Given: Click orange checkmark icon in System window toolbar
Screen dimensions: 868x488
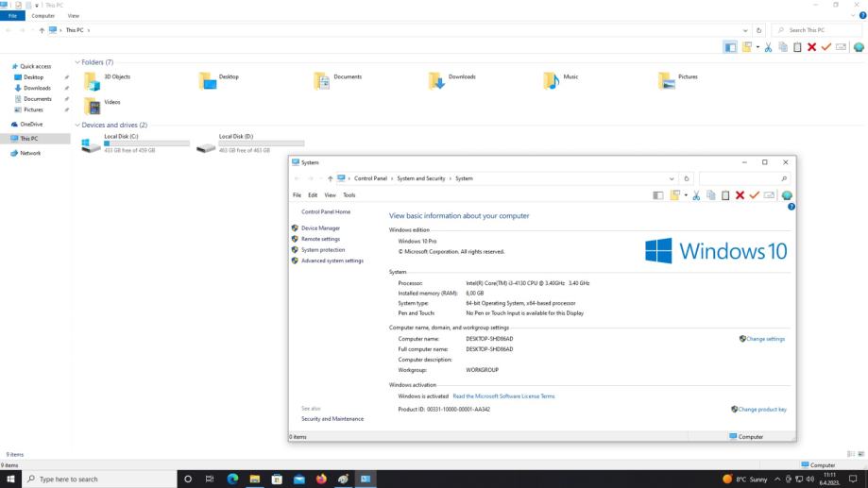Looking at the screenshot, I should pyautogui.click(x=755, y=195).
